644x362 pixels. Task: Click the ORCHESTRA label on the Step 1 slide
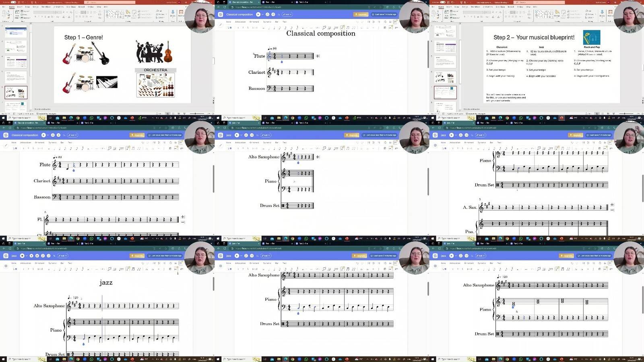tap(155, 70)
